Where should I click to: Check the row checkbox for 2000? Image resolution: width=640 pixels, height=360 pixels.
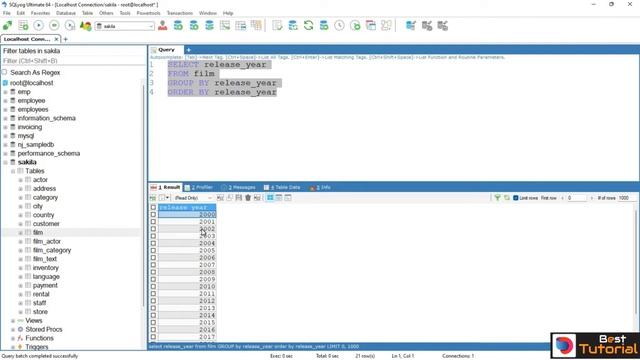(x=153, y=215)
